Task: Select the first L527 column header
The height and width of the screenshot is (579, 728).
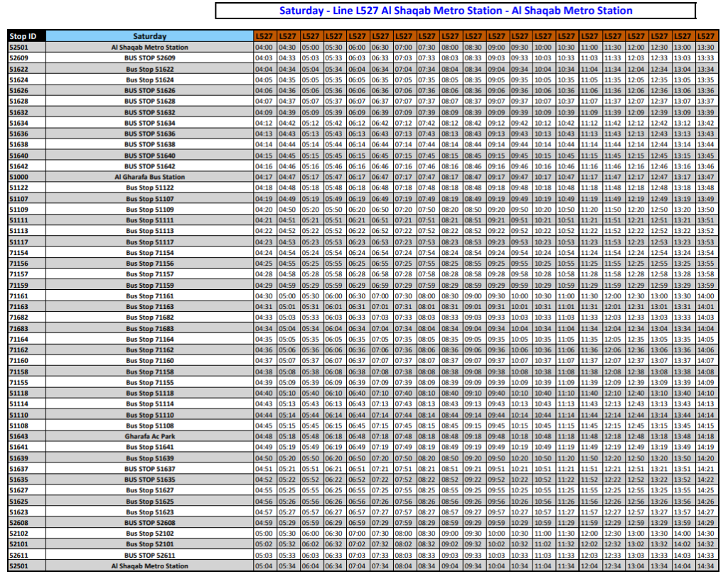Action: tap(264, 36)
